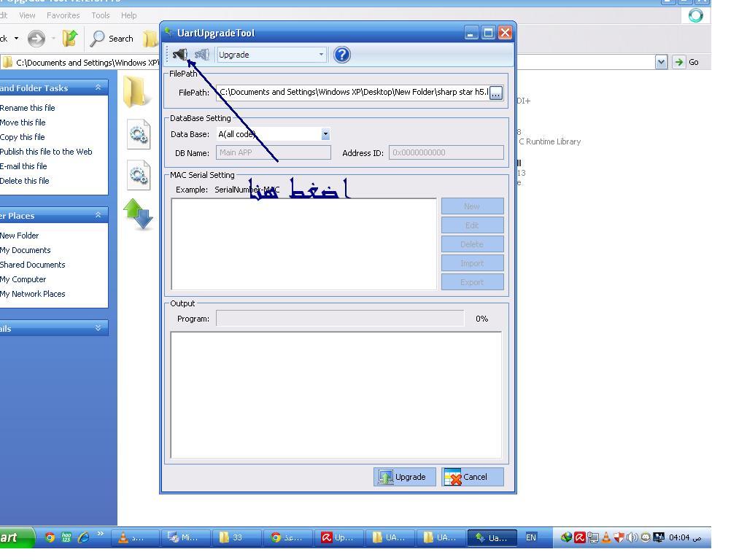Click Copy this file link

click(x=23, y=137)
